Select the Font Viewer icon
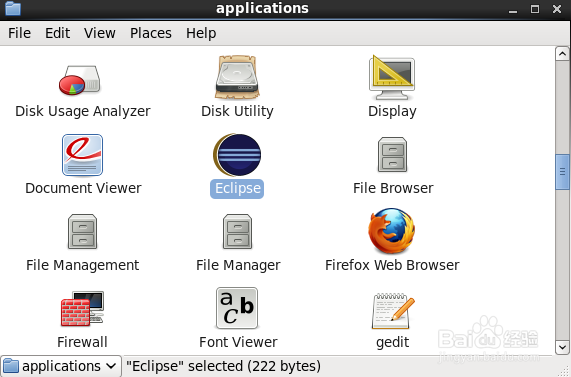Image resolution: width=571 pixels, height=377 pixels. [237, 308]
